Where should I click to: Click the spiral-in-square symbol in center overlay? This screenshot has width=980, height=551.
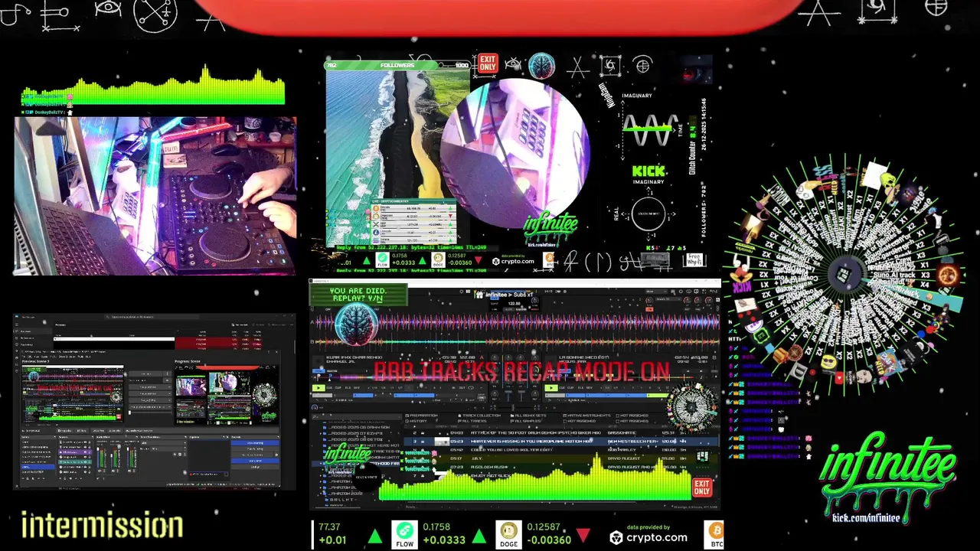(610, 67)
